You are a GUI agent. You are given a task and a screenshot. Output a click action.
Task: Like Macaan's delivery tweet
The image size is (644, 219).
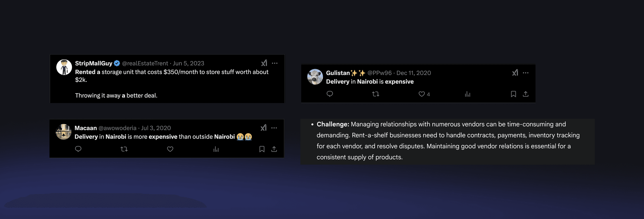170,149
